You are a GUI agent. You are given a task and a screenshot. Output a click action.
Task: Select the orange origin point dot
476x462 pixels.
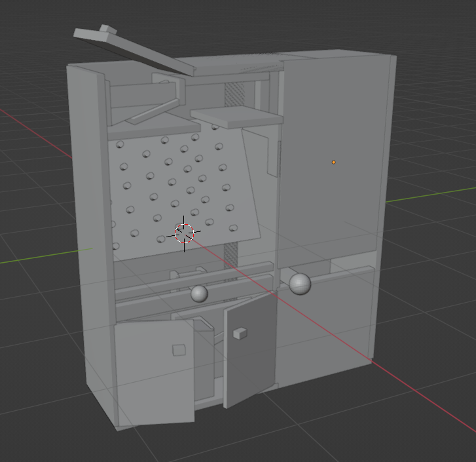334,163
